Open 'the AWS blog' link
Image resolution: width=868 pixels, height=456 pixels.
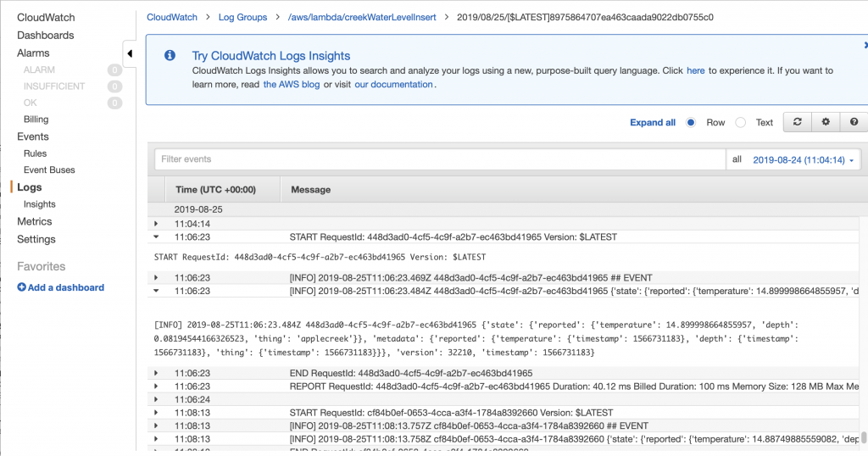point(292,85)
